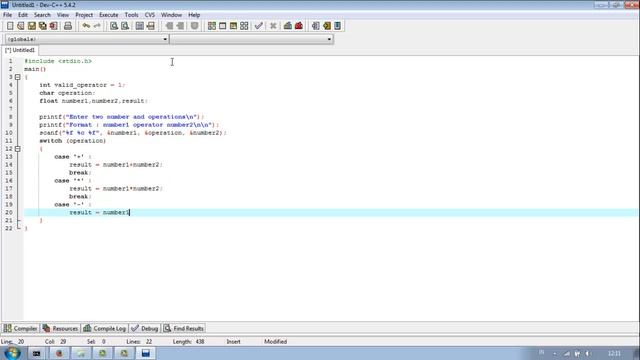Click the yellow arrow project icon
Screen dimensions: 640x360
(x=327, y=26)
